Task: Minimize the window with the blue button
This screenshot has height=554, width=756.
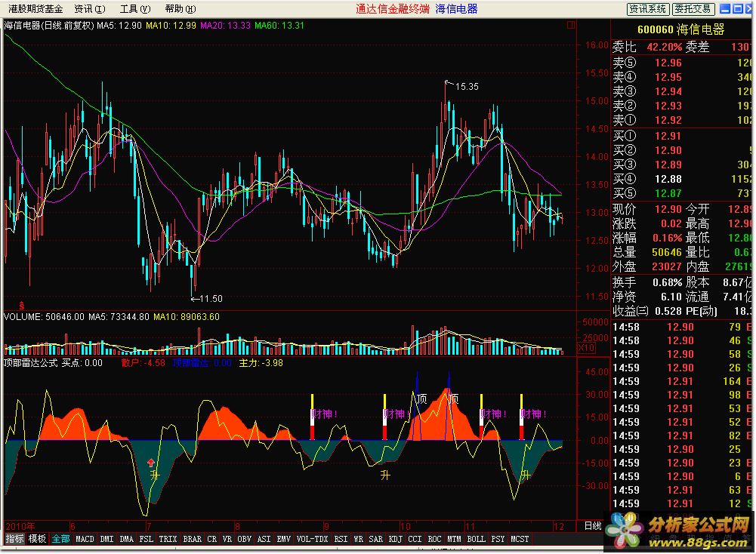Action: tap(725, 8)
